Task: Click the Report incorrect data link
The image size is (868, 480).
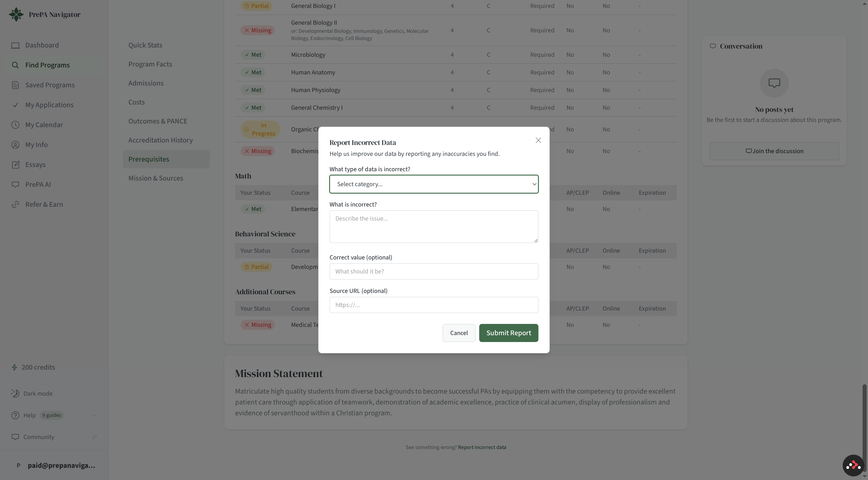Action: pyautogui.click(x=482, y=447)
